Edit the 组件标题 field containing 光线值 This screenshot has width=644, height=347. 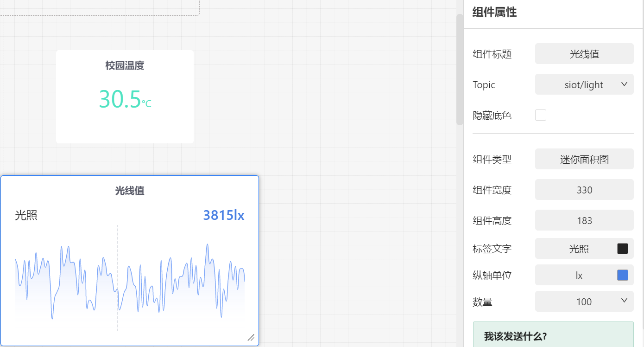click(584, 54)
